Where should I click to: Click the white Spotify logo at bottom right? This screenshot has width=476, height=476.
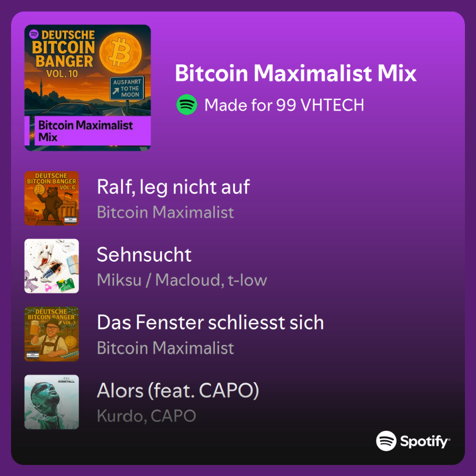pyautogui.click(x=413, y=441)
